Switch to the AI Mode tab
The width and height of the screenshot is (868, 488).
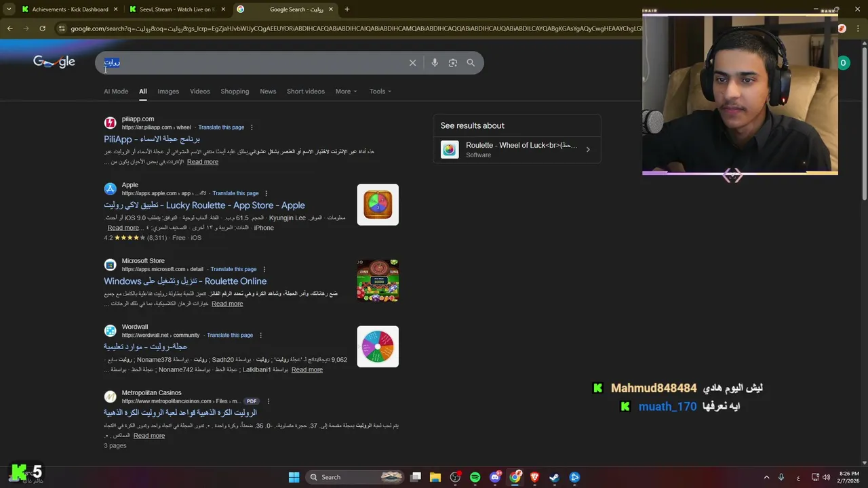tap(116, 91)
